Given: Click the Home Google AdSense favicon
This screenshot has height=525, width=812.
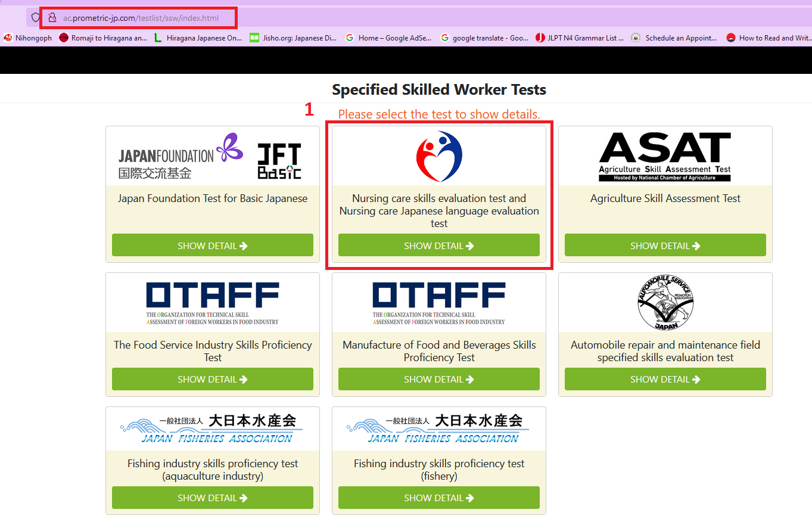Looking at the screenshot, I should (350, 38).
